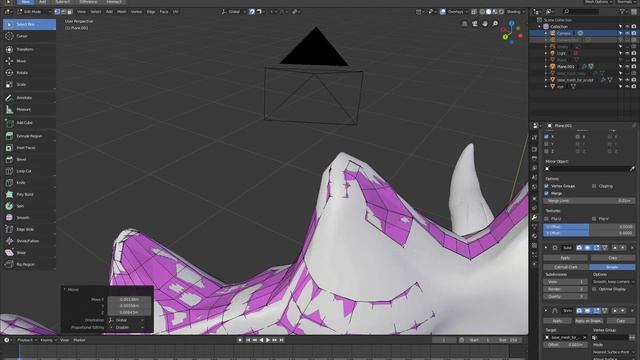This screenshot has height=360, width=640.
Task: Select the Transform tool
Action: [29, 49]
